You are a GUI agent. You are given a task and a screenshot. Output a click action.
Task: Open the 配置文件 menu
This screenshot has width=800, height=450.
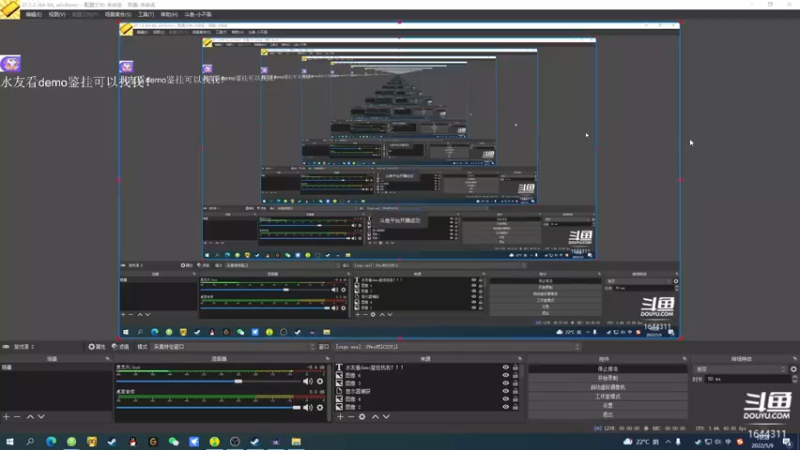click(x=85, y=14)
